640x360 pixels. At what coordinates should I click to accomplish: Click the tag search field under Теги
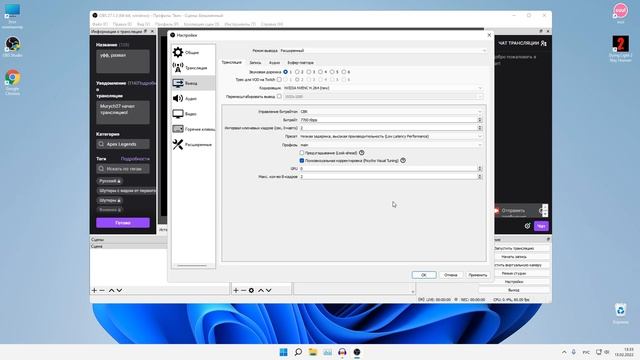tap(123, 169)
